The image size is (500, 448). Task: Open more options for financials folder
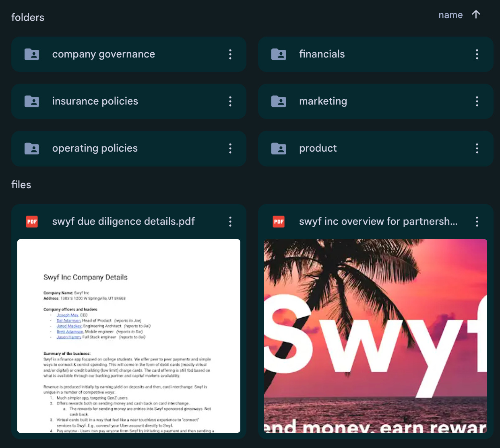coord(477,54)
